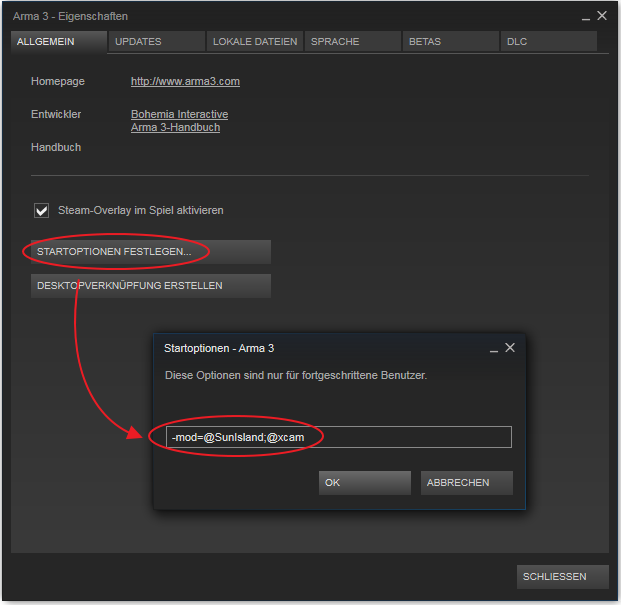
Task: Close the Arma 3 - Eigenschaften window
Action: coord(602,16)
